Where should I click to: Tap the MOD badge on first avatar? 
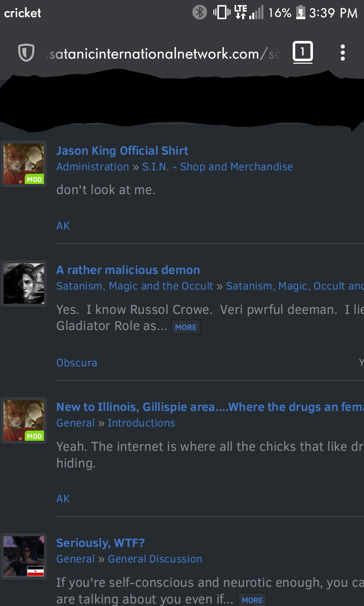tap(34, 179)
